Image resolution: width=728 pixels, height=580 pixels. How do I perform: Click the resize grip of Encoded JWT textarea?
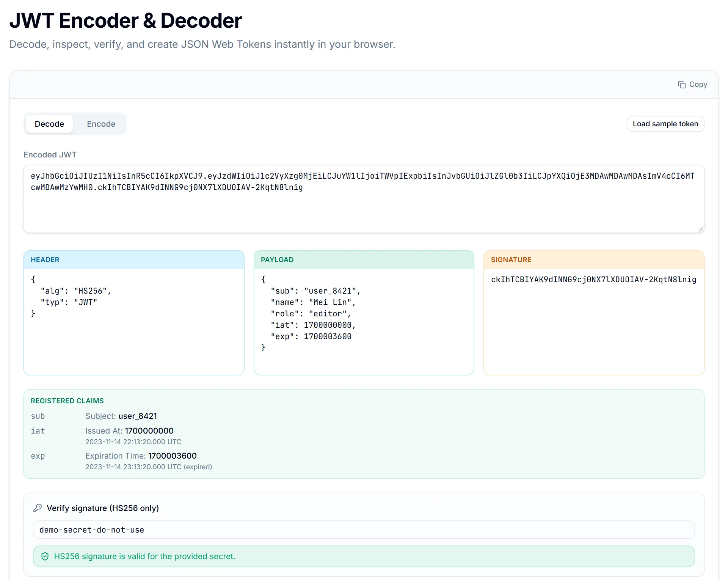701,229
